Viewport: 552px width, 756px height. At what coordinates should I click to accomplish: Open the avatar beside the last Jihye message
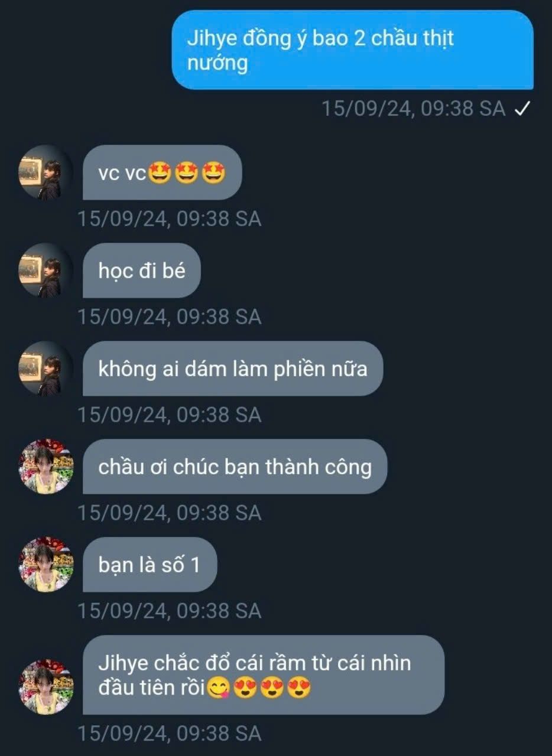46,687
